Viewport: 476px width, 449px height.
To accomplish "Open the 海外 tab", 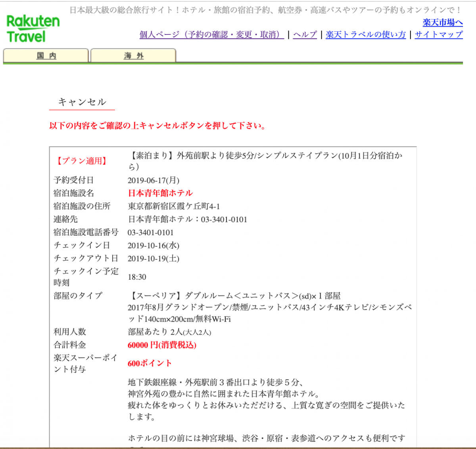I will [133, 56].
